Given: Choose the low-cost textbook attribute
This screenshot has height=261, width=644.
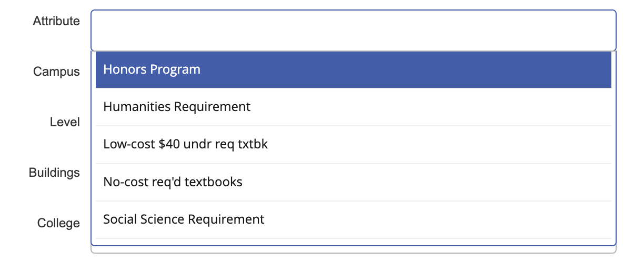Looking at the screenshot, I should [x=185, y=144].
